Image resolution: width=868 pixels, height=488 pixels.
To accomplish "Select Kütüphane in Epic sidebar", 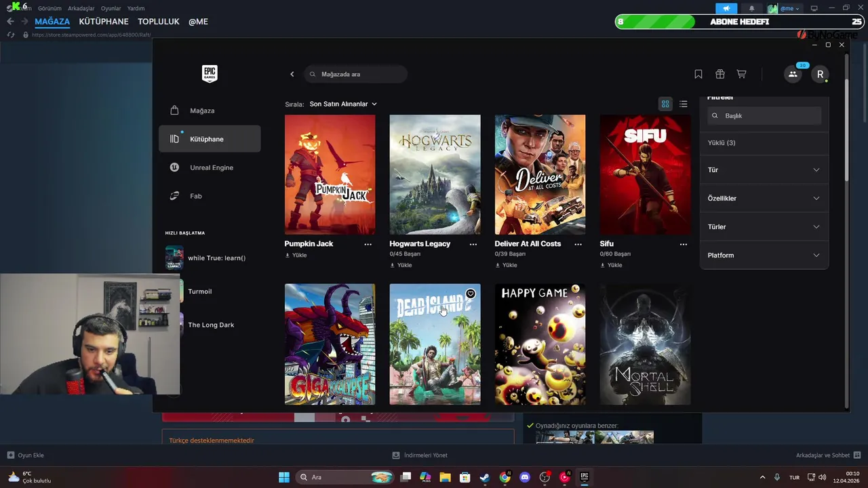I will 210,139.
